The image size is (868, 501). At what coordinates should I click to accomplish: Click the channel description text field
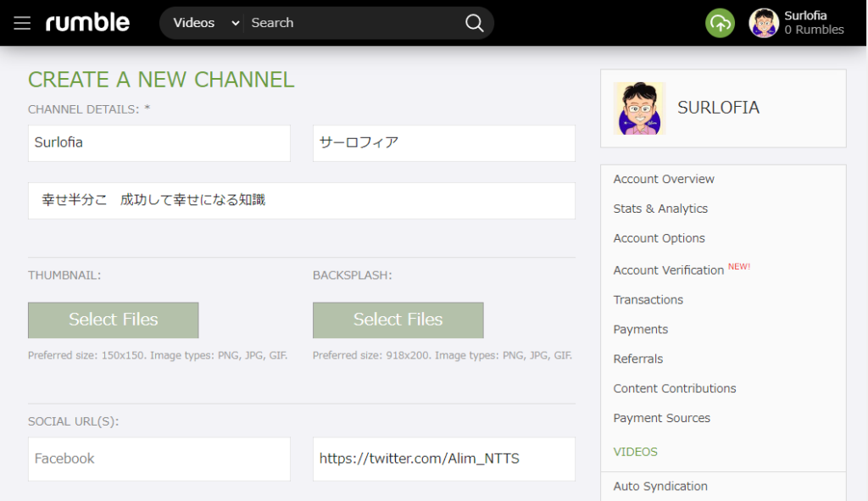tap(301, 200)
